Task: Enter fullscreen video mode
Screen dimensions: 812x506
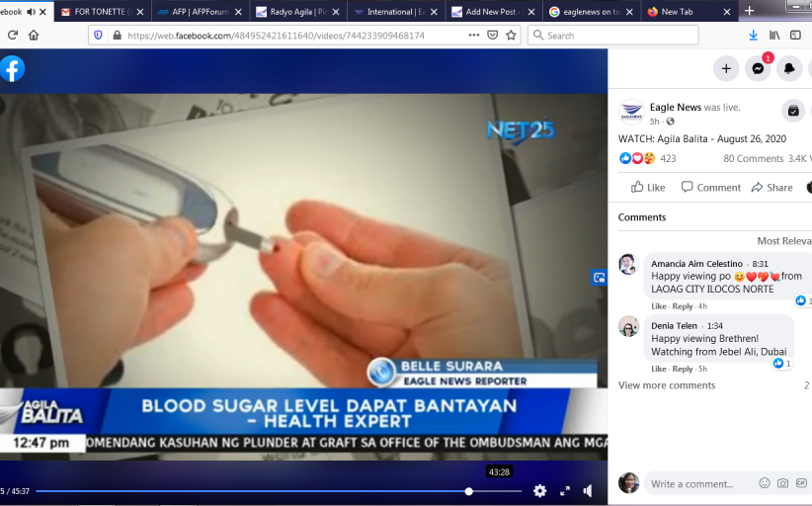Action: (x=565, y=490)
